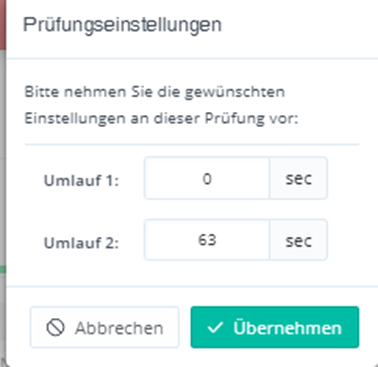This screenshot has height=367, width=378.
Task: Focus the Umlauf 1 seconds input field
Action: [x=207, y=178]
